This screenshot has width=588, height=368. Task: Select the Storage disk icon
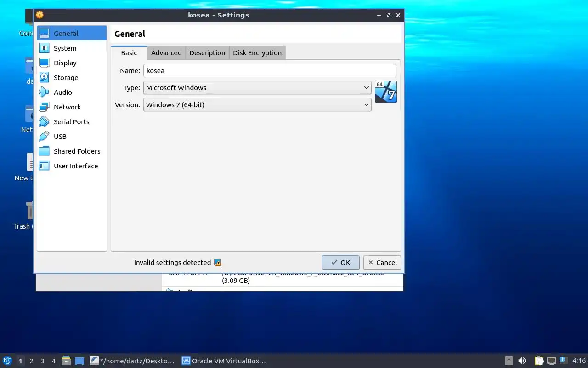tap(44, 77)
